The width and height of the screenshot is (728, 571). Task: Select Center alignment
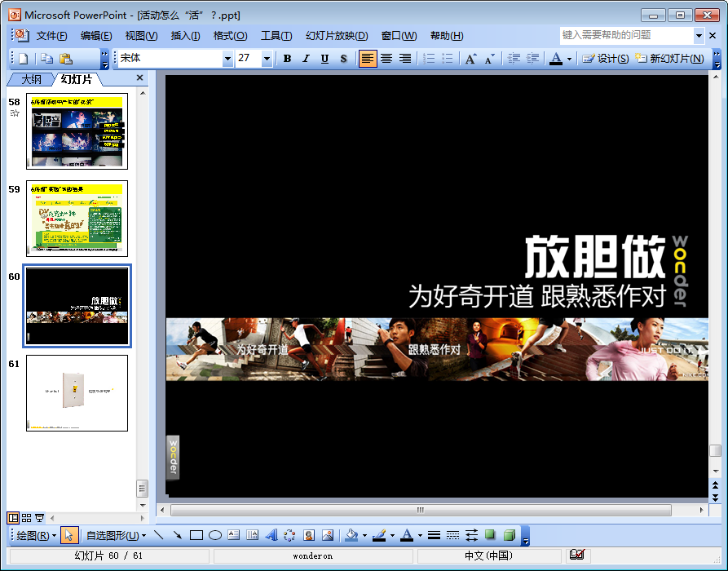pos(386,59)
